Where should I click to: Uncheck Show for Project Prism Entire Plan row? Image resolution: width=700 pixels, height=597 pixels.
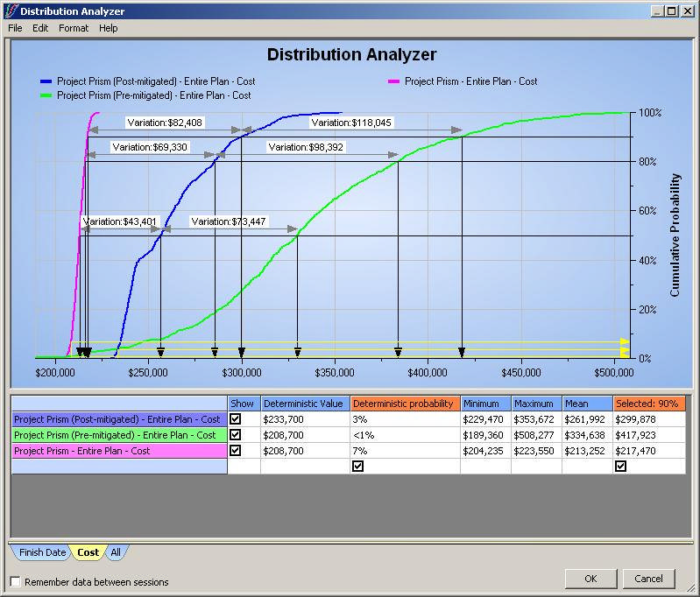pyautogui.click(x=236, y=450)
